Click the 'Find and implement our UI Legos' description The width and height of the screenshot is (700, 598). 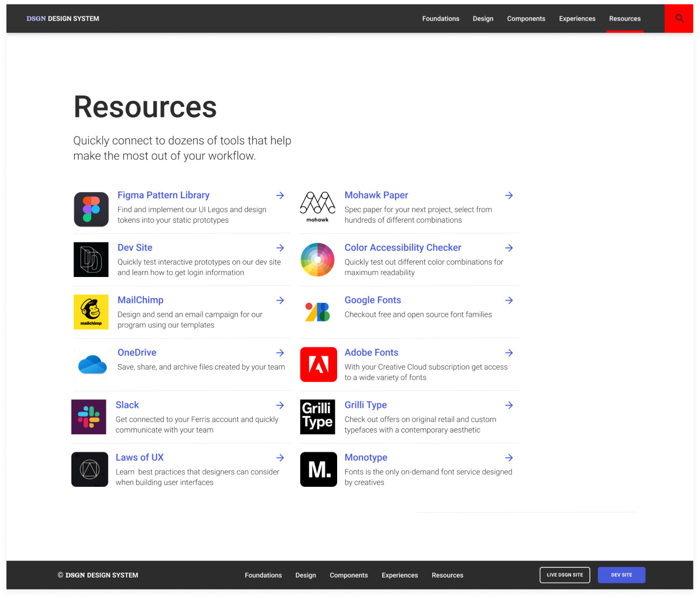point(192,215)
